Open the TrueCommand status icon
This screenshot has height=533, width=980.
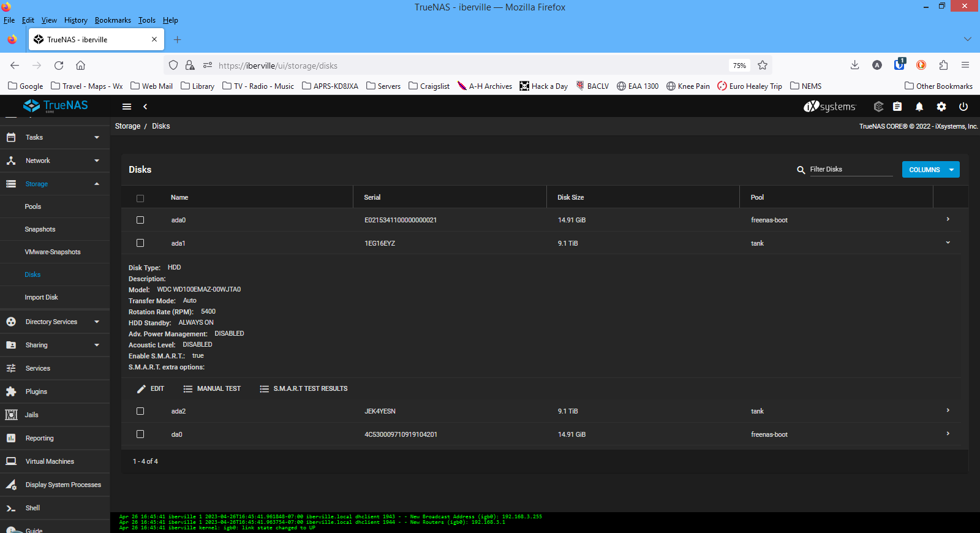tap(878, 107)
